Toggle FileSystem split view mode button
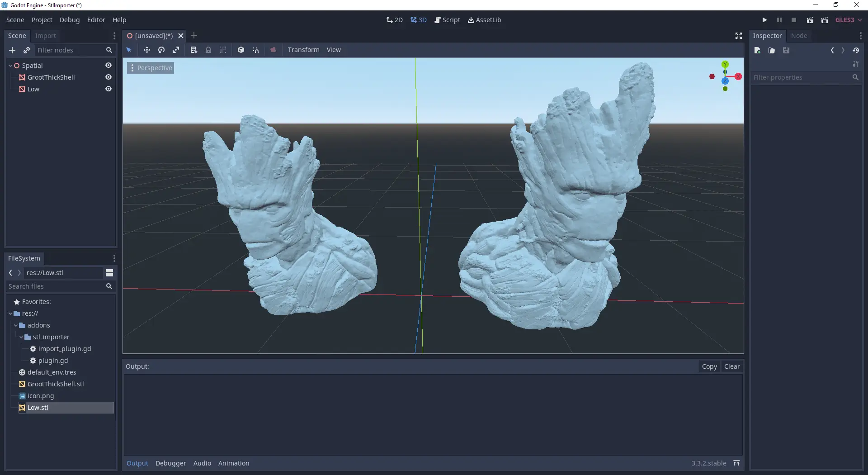This screenshot has height=475, width=868. tap(109, 273)
